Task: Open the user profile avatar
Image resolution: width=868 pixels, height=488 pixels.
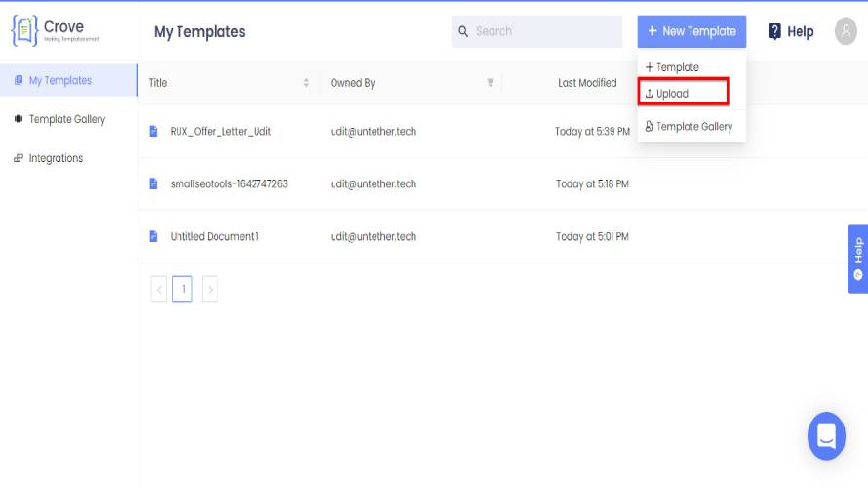Action: tap(846, 31)
